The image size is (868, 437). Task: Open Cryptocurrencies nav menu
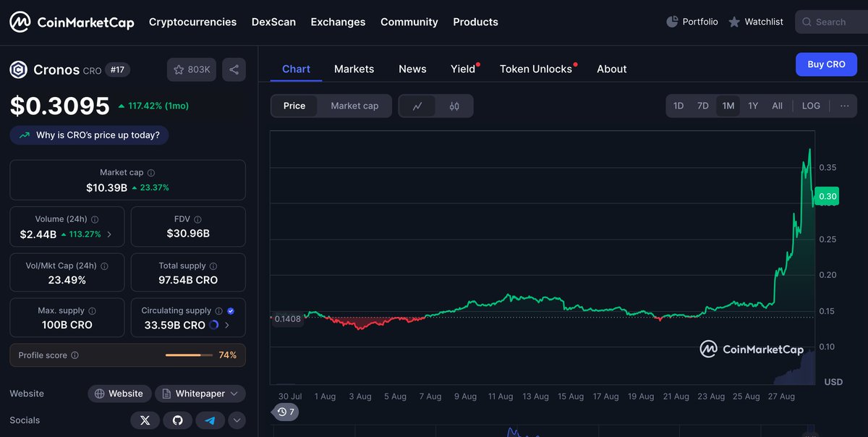(x=192, y=22)
